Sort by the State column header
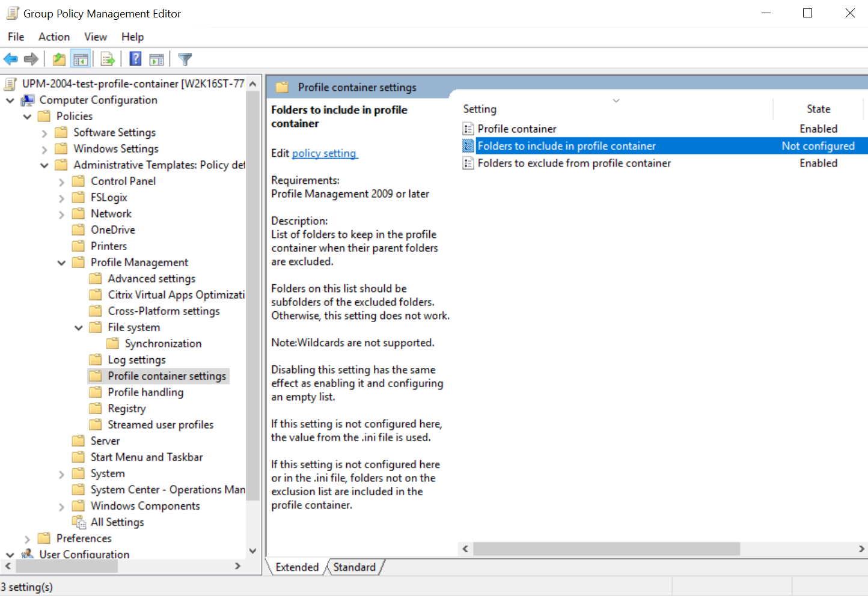 click(818, 109)
